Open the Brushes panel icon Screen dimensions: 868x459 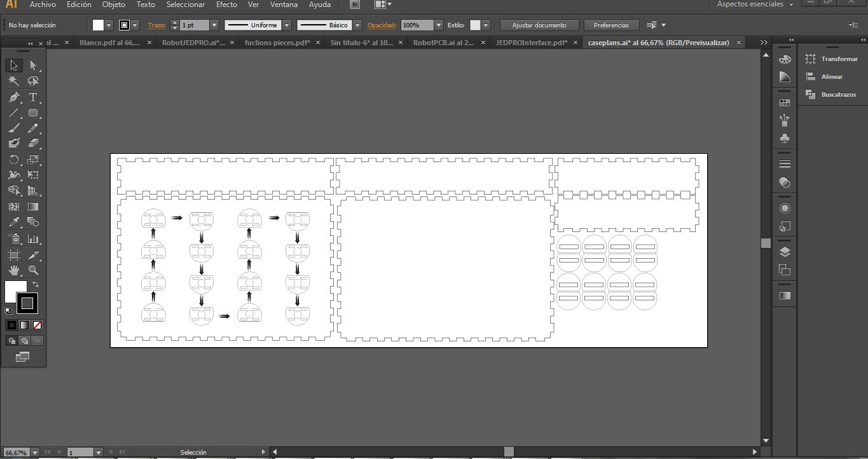tap(785, 120)
